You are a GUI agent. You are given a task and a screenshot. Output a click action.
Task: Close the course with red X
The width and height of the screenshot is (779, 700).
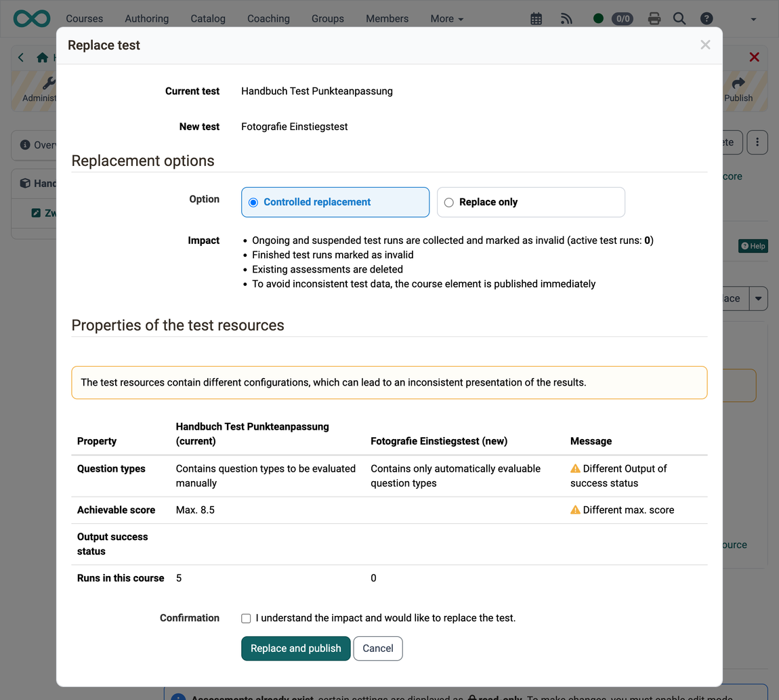(754, 57)
